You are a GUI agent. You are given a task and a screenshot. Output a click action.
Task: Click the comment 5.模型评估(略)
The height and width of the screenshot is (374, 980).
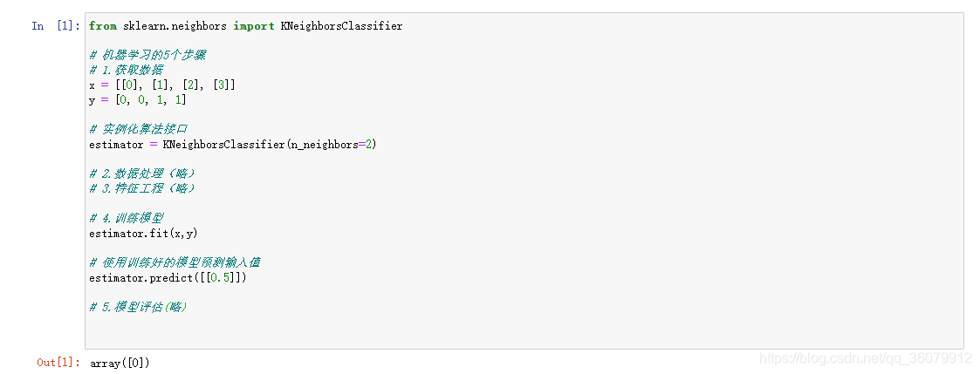[x=138, y=307]
